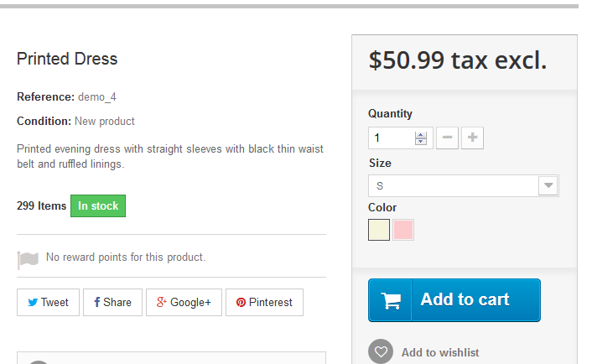Click into the Quantity input field

391,138
